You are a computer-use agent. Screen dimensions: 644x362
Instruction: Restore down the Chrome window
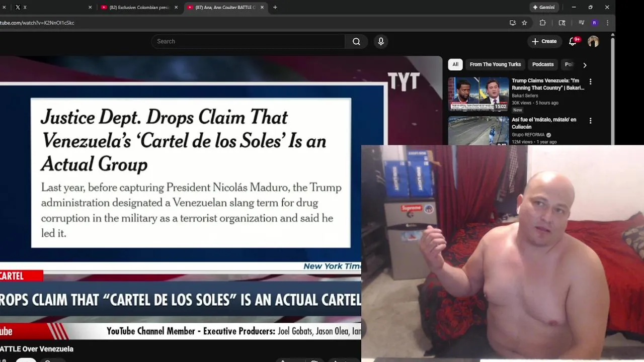click(590, 7)
